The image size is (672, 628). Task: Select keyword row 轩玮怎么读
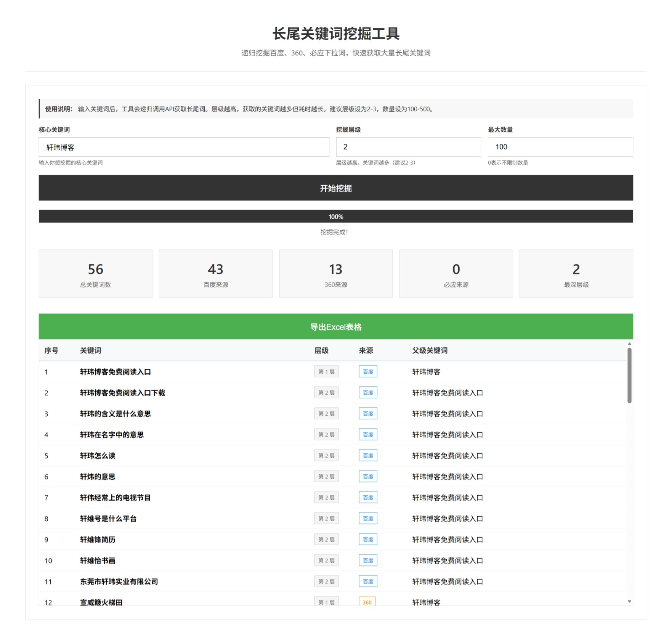[98, 456]
